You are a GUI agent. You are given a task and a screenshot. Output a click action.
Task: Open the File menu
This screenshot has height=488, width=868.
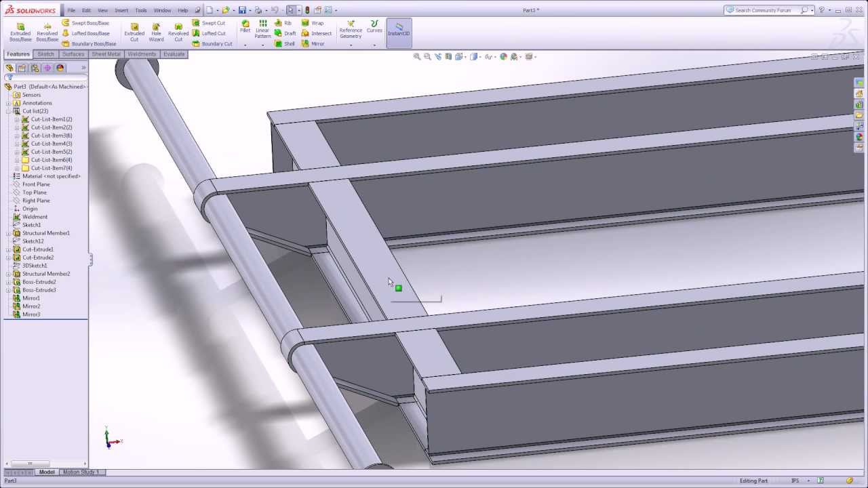71,10
